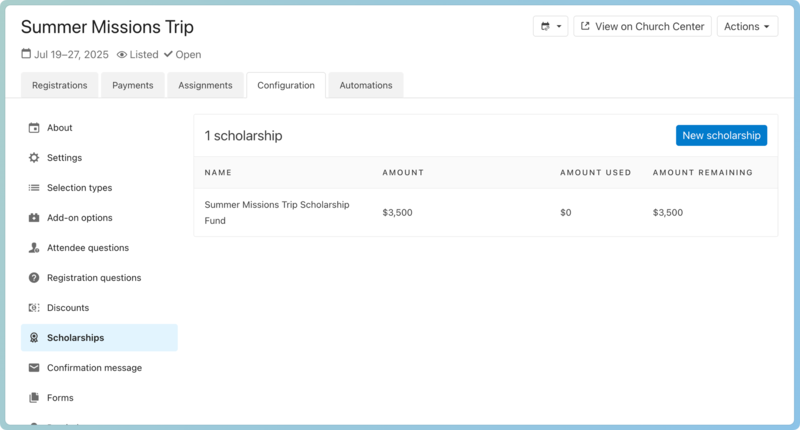Image resolution: width=800 pixels, height=430 pixels.
Task: Click the Forms documents icon
Action: click(34, 397)
